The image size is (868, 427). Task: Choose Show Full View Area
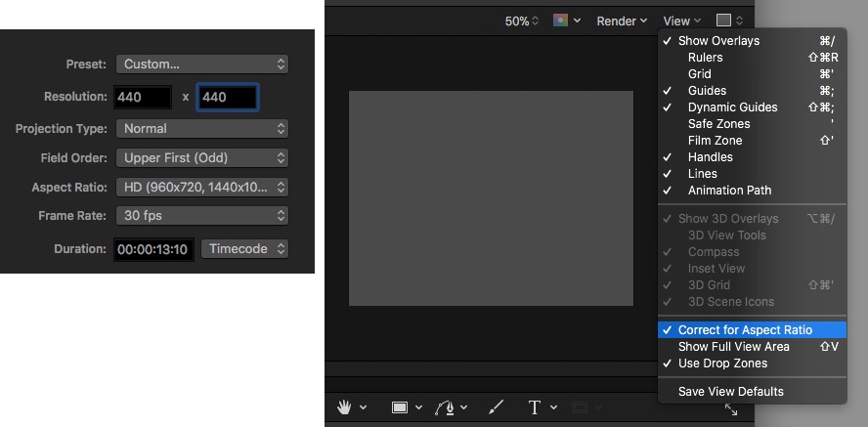(733, 347)
